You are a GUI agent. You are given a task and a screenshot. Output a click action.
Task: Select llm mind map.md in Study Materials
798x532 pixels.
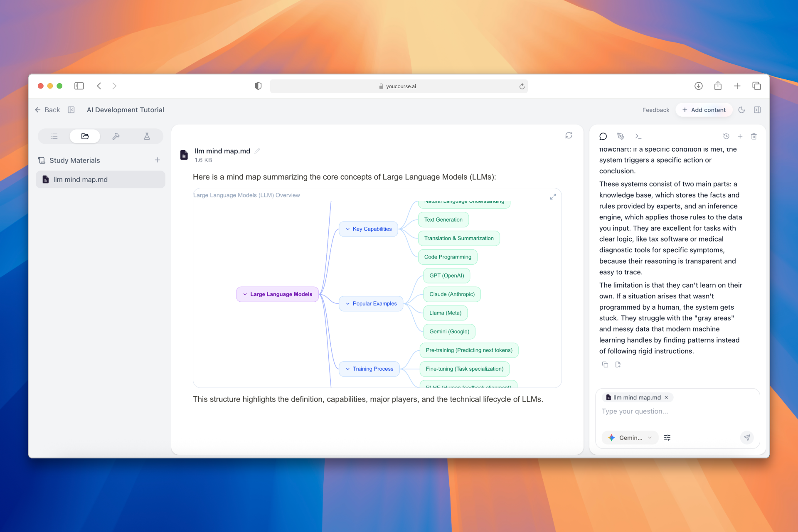pyautogui.click(x=80, y=180)
